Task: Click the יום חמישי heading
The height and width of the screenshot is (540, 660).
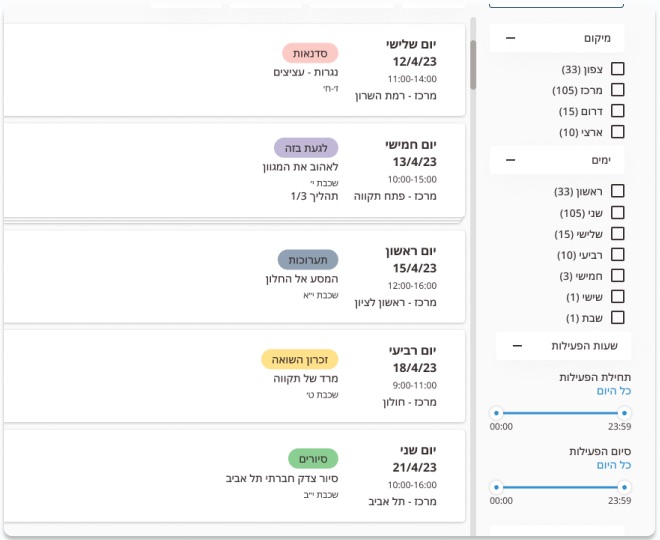Action: (x=411, y=145)
